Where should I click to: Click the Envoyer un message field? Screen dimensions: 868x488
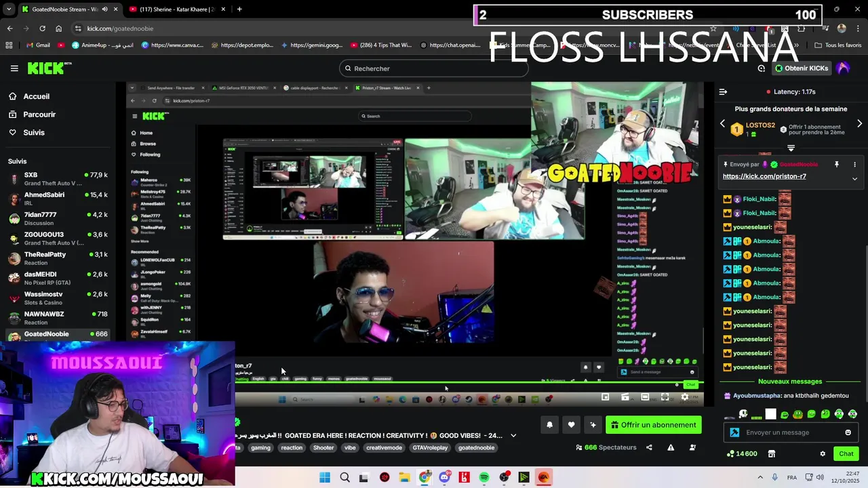tap(791, 432)
